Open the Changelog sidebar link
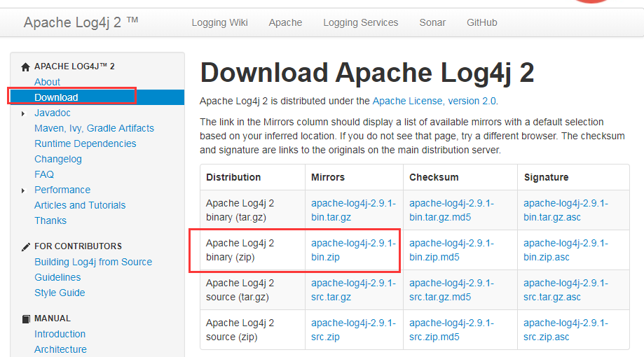 coord(58,159)
